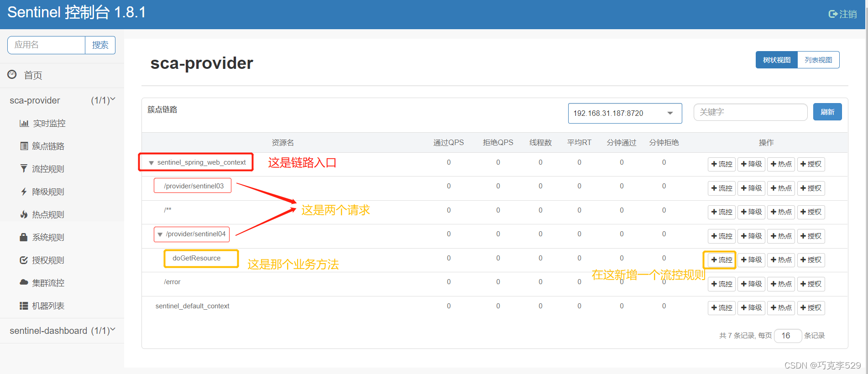Click the filter icon for 流控规则
The image size is (868, 374).
pos(24,168)
